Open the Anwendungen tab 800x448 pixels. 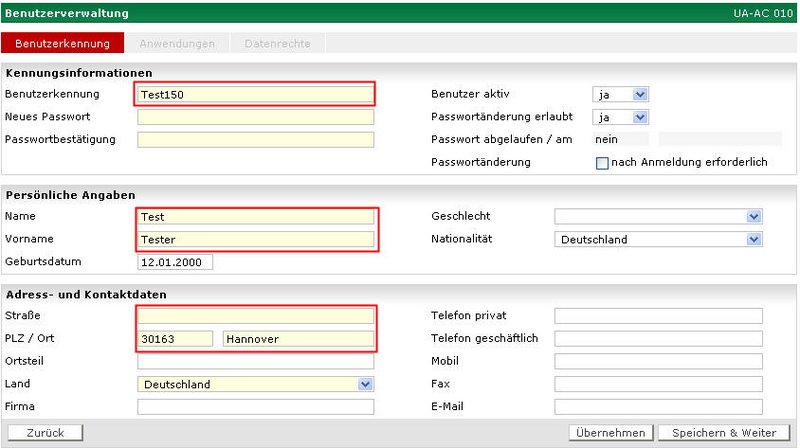[x=177, y=44]
